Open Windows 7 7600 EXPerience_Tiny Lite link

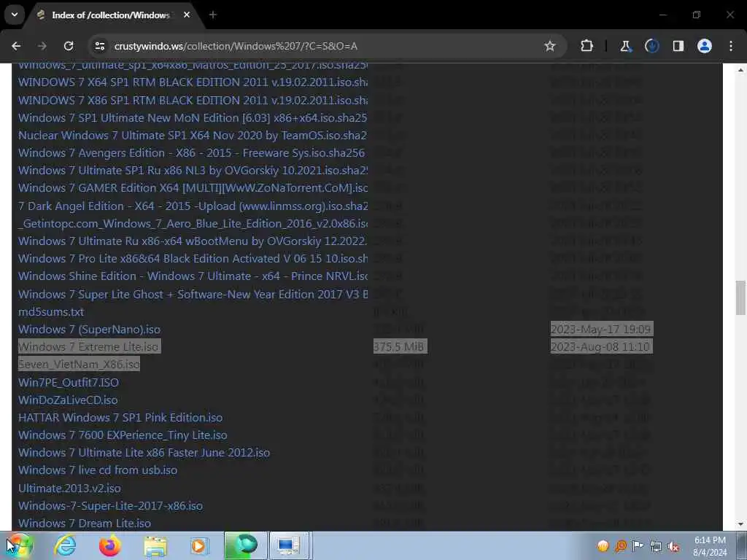tap(123, 435)
